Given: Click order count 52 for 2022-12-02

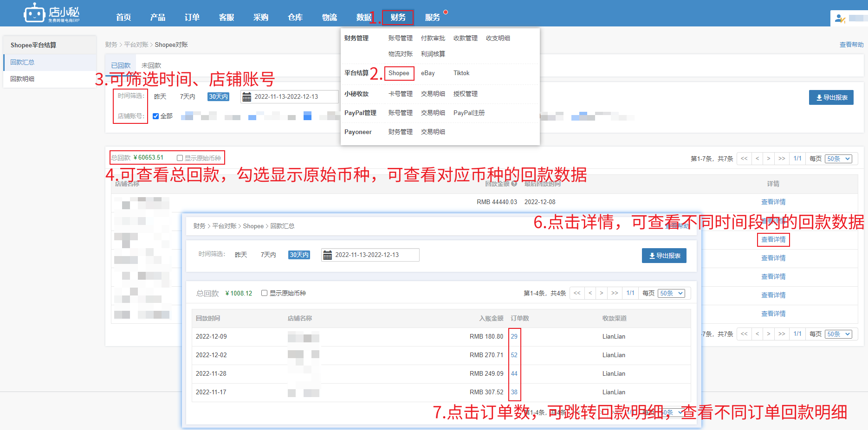Looking at the screenshot, I should [514, 355].
